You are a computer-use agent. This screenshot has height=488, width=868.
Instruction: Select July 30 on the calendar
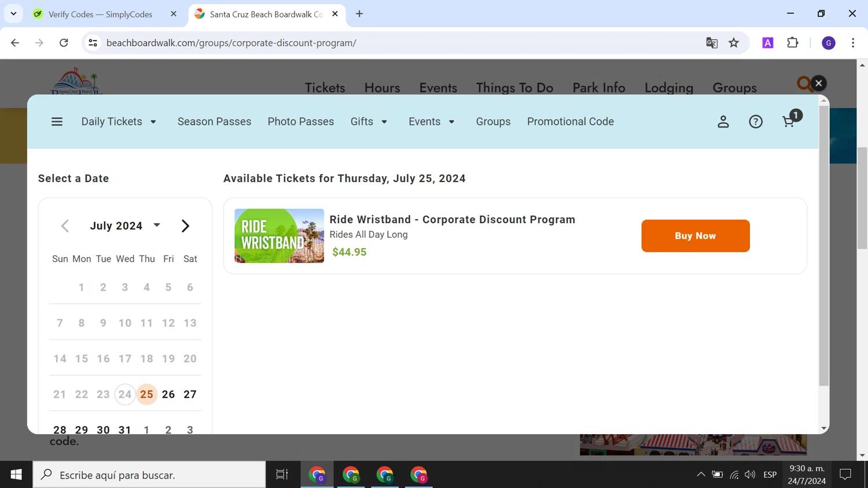pyautogui.click(x=103, y=430)
